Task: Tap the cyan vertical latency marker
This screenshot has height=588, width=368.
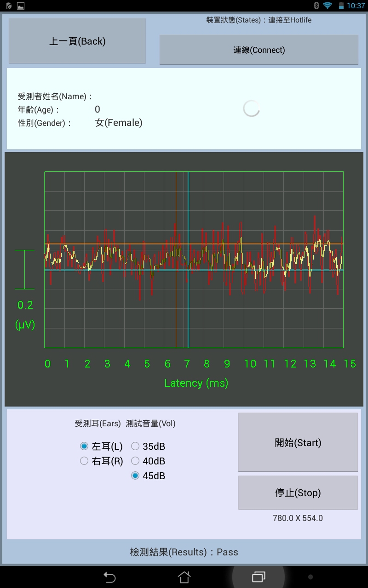Action: pyautogui.click(x=188, y=260)
